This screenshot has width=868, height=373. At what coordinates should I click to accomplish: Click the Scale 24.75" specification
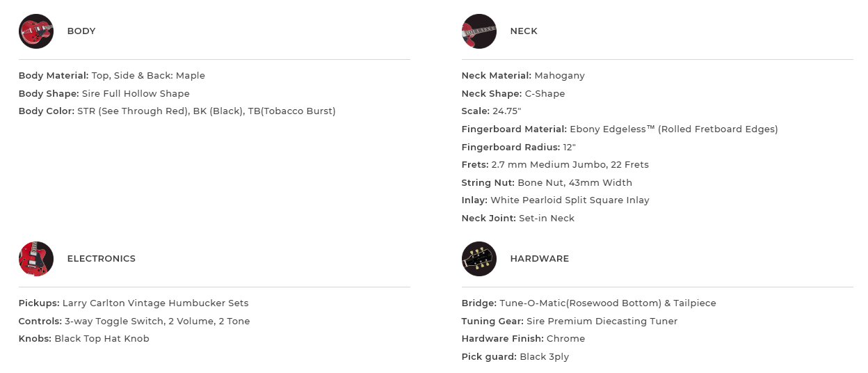point(491,111)
